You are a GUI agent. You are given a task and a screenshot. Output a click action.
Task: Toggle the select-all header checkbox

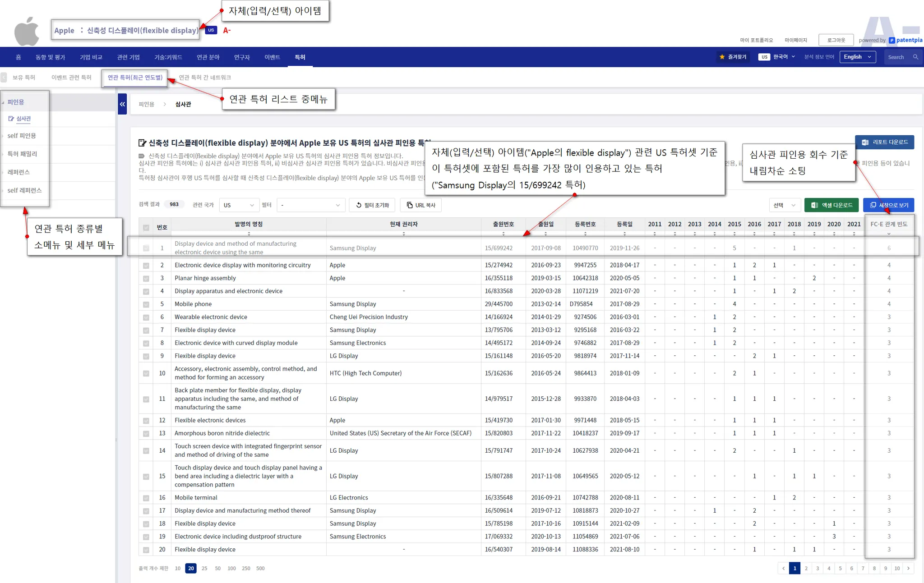click(x=146, y=228)
